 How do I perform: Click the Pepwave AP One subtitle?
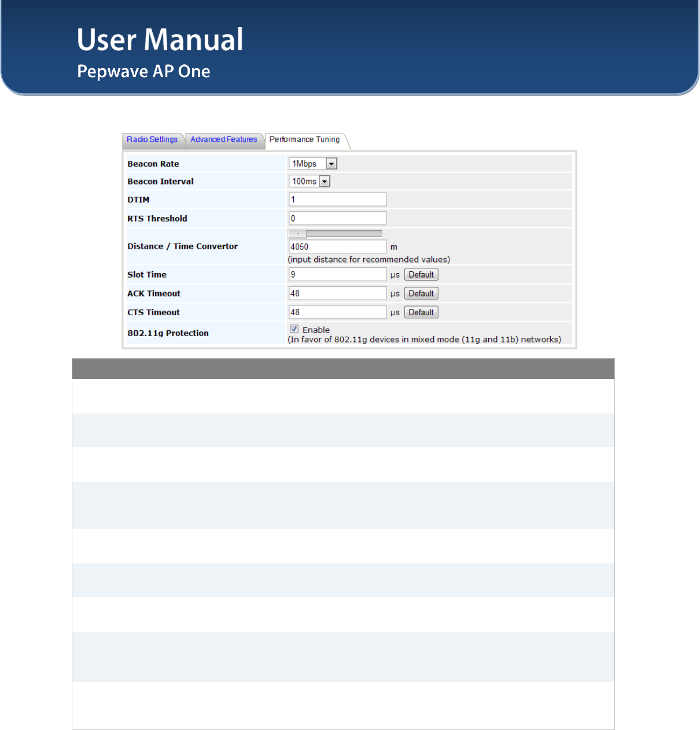pyautogui.click(x=143, y=71)
